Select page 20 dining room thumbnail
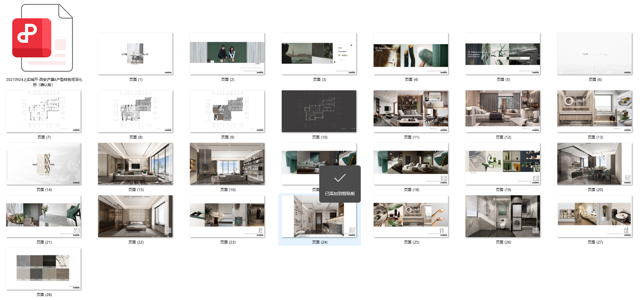This screenshot has width=644, height=300. 595,164
